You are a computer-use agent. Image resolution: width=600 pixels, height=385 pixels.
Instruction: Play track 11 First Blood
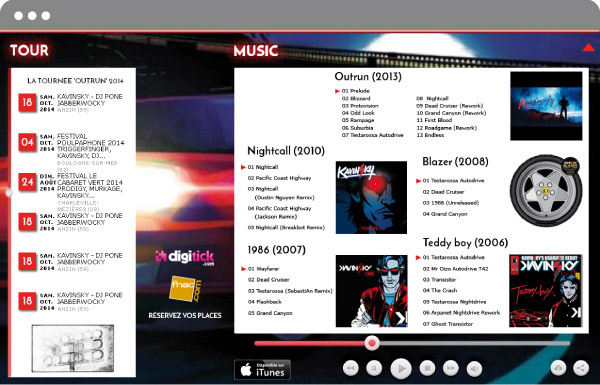click(434, 120)
